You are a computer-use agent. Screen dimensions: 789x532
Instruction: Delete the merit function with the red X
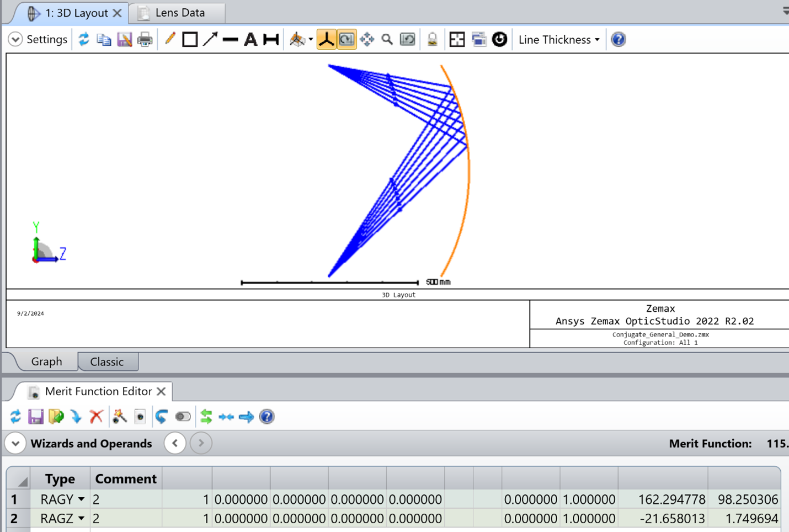97,417
